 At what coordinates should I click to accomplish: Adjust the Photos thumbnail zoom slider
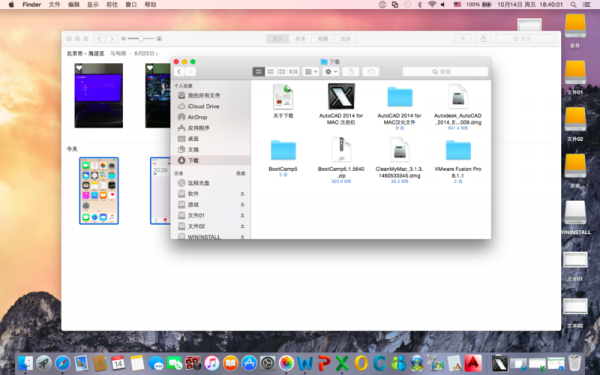pyautogui.click(x=141, y=39)
